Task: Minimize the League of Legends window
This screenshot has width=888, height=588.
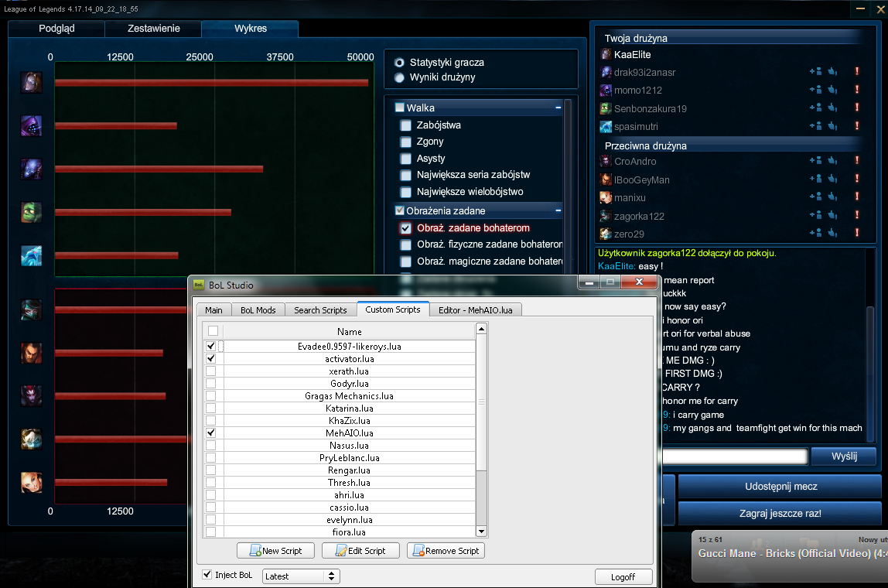Action: pyautogui.click(x=860, y=9)
